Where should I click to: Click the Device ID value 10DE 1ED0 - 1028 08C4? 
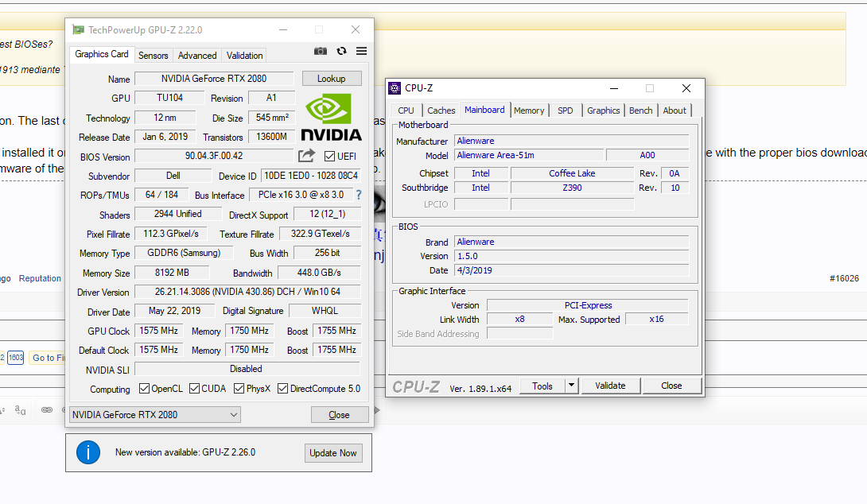tap(311, 176)
